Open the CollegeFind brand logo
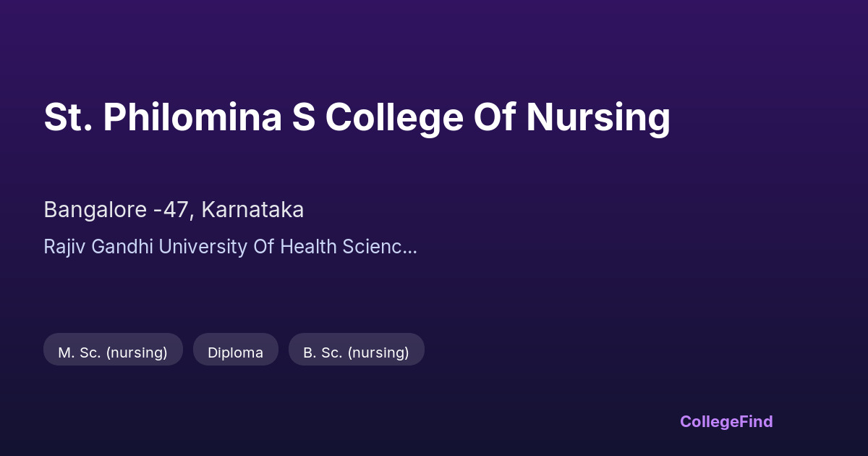868x456 pixels. [726, 421]
